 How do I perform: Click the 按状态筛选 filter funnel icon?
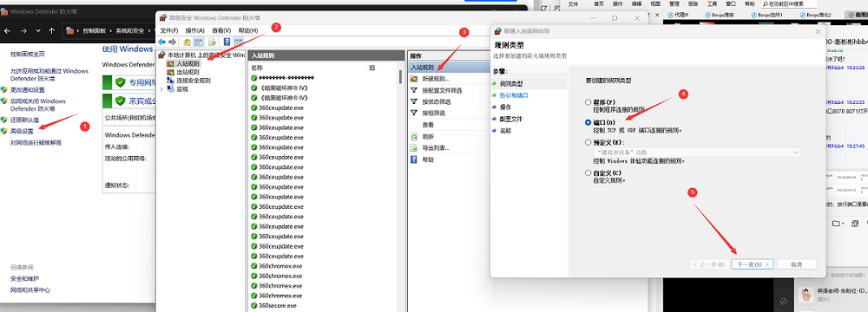414,101
